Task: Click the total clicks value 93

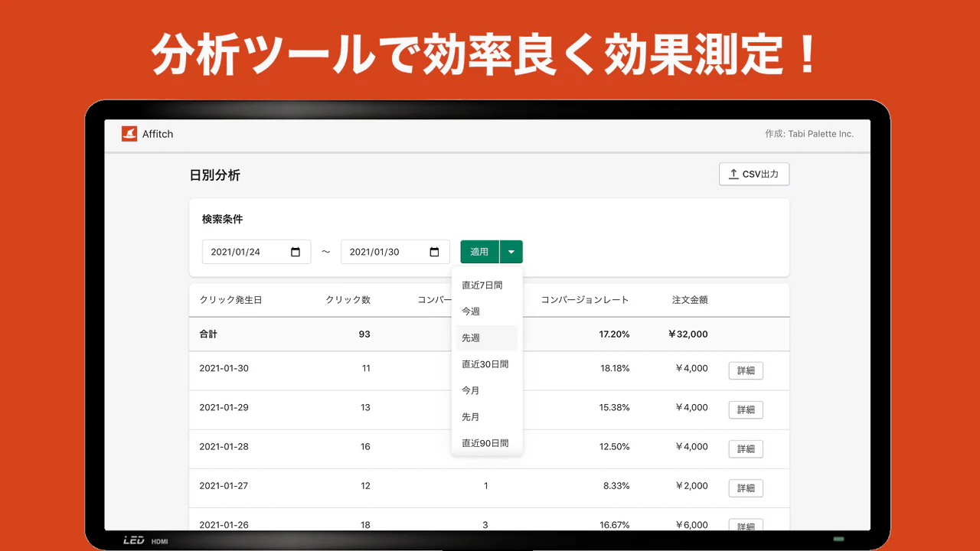Action: tap(364, 334)
